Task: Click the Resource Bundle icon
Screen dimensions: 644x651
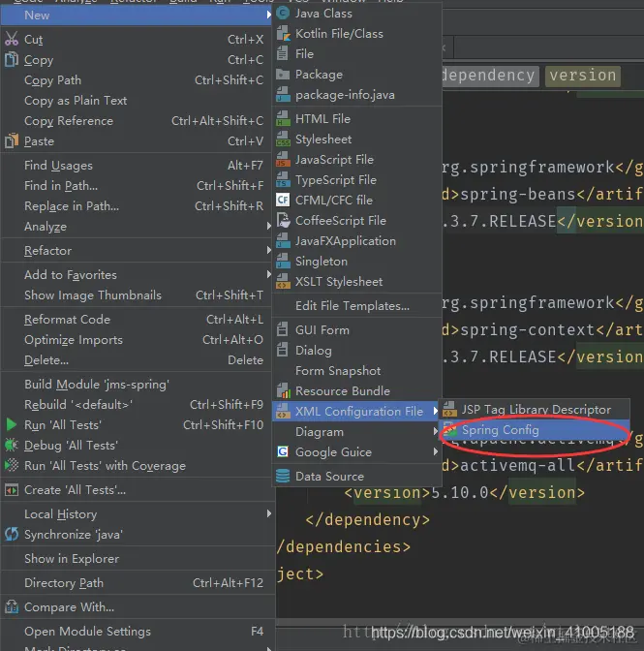Action: (x=283, y=390)
